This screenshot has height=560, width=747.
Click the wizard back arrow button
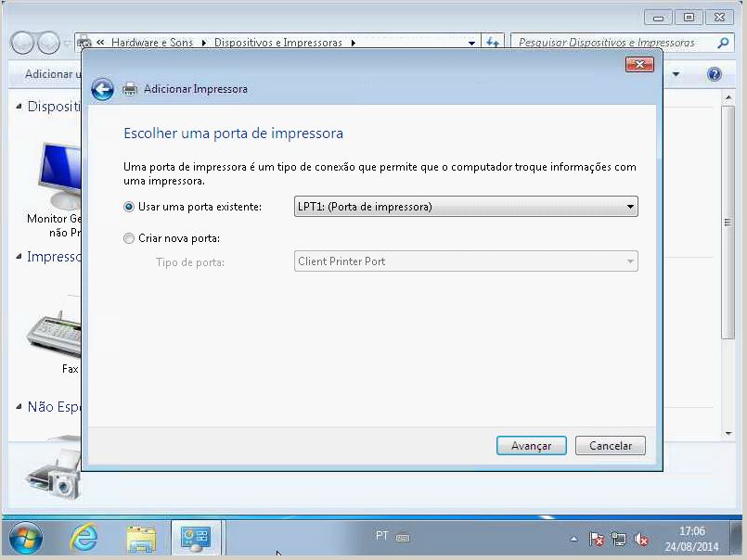102,89
